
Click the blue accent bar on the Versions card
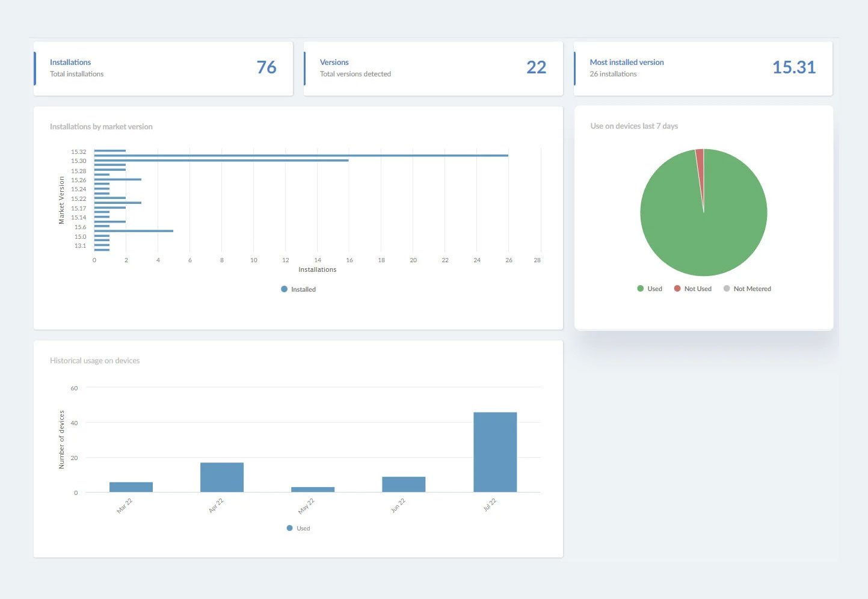pyautogui.click(x=305, y=68)
